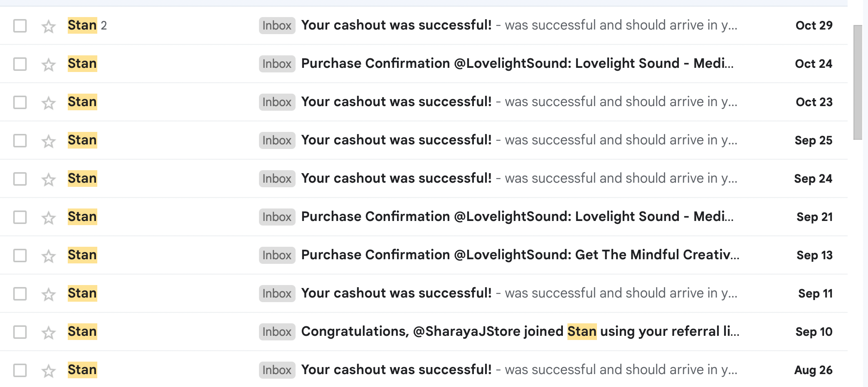This screenshot has width=868, height=387.
Task: Open the SharayaJStore referral congratulations email
Action: point(520,332)
